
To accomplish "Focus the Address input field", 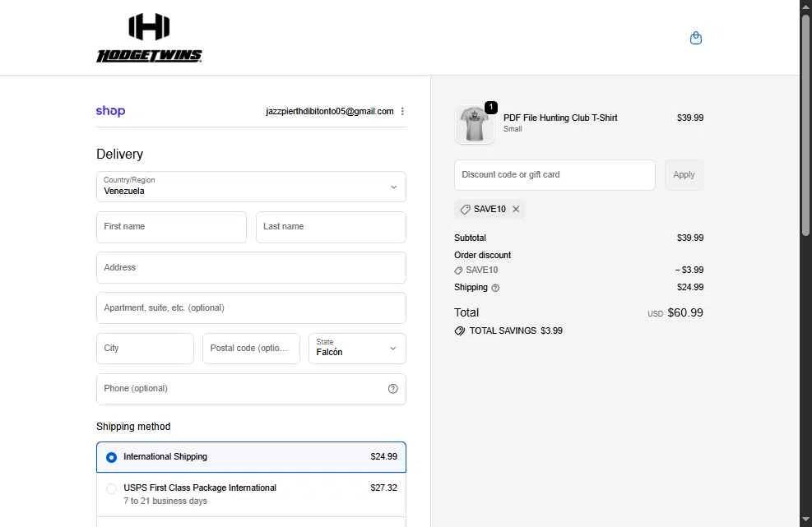I will coord(251,268).
